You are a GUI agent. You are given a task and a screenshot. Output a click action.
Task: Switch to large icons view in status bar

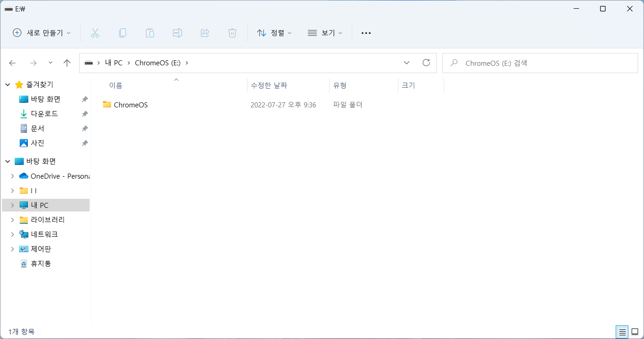[635, 332]
